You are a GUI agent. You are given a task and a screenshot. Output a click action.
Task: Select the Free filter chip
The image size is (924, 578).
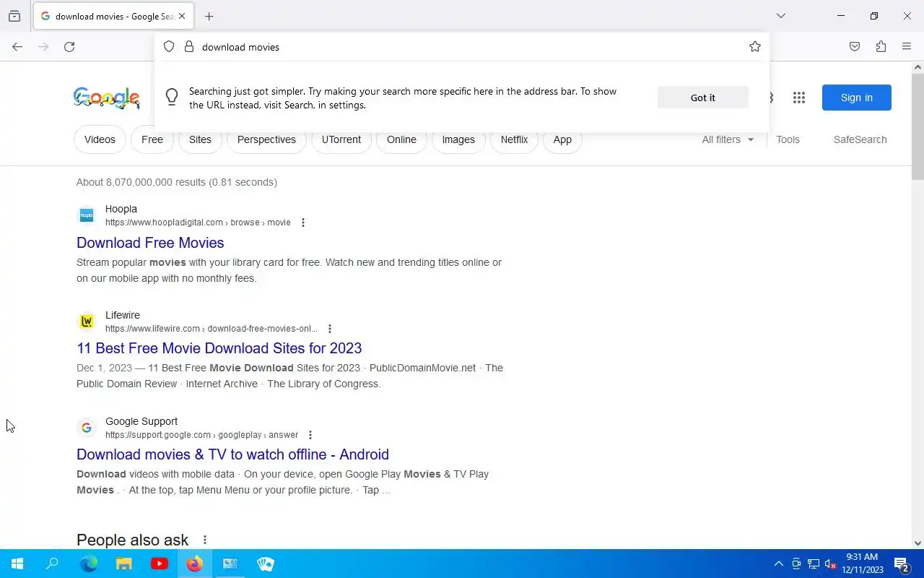coord(152,139)
